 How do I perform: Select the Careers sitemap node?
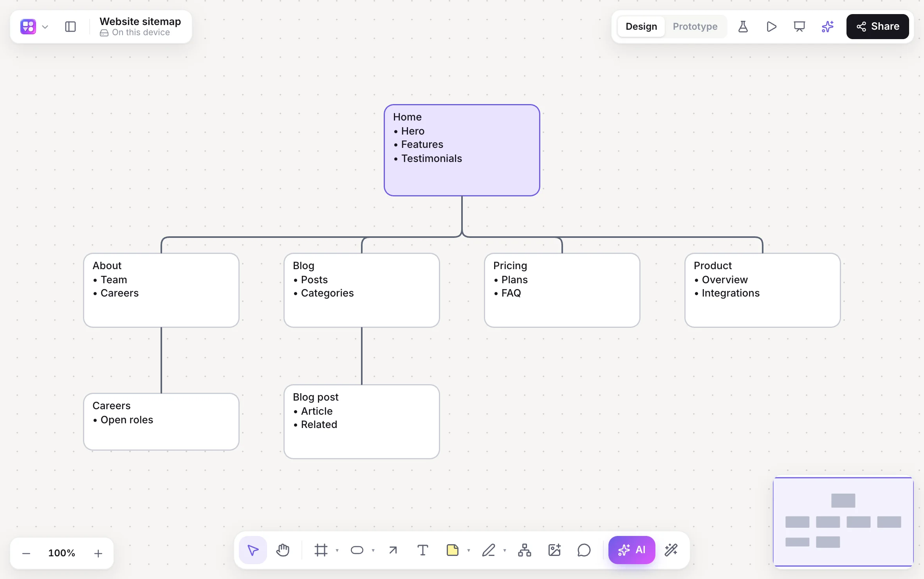coord(161,422)
